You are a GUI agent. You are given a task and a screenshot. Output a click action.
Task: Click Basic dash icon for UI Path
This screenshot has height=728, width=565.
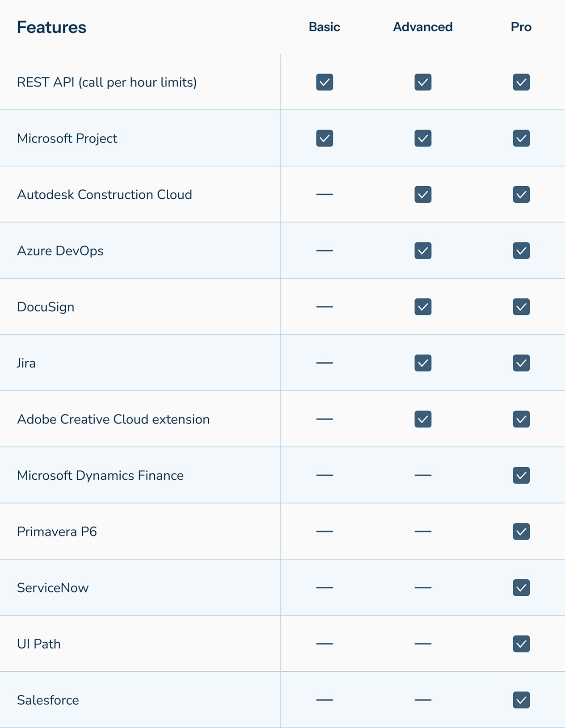[x=325, y=644]
